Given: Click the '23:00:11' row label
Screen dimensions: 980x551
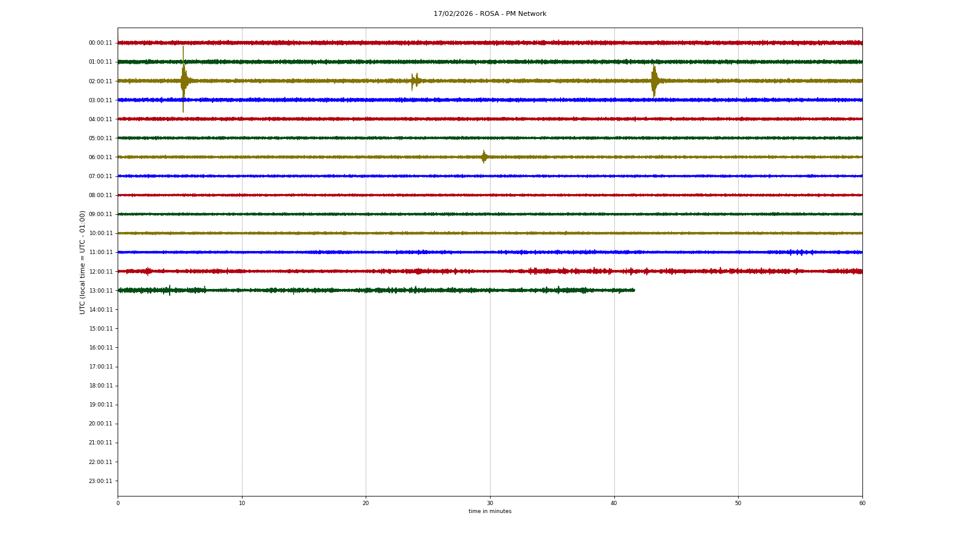Looking at the screenshot, I should 100,481.
